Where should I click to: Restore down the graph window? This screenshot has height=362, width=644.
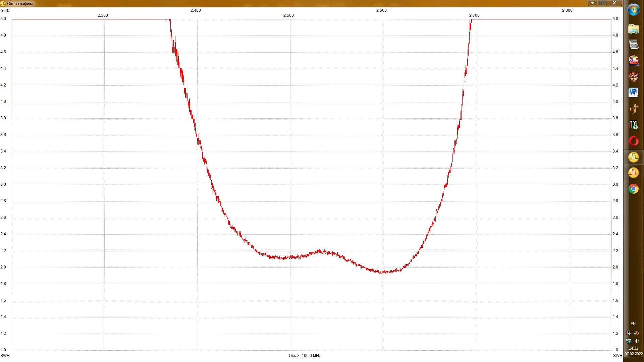601,3
